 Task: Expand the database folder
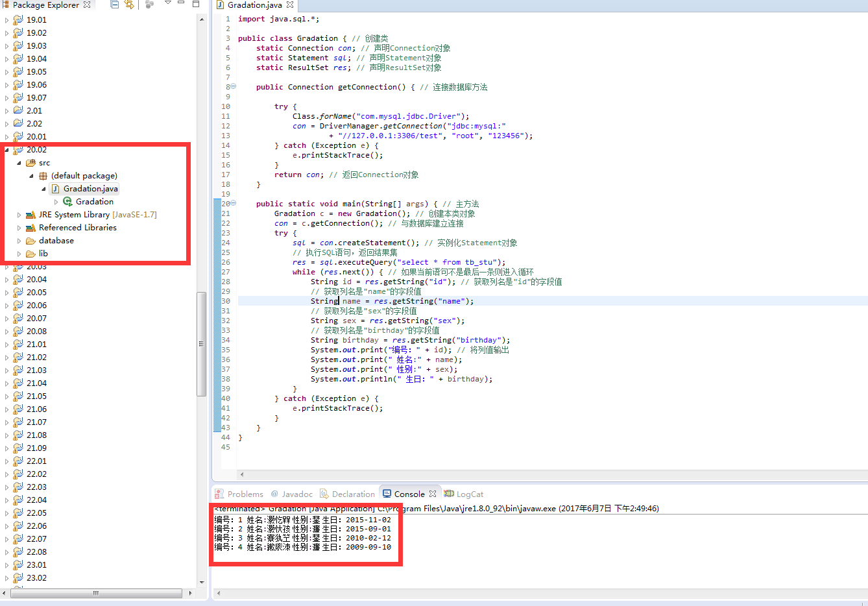(x=19, y=241)
